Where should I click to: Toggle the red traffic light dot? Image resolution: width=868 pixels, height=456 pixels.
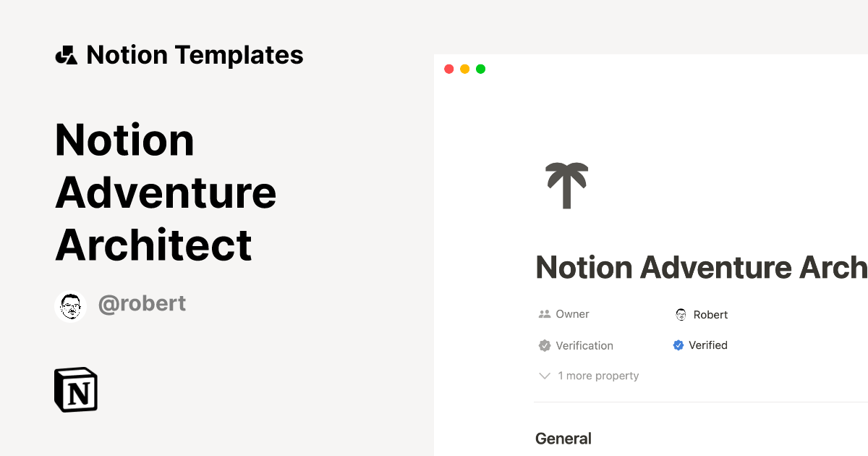449,69
